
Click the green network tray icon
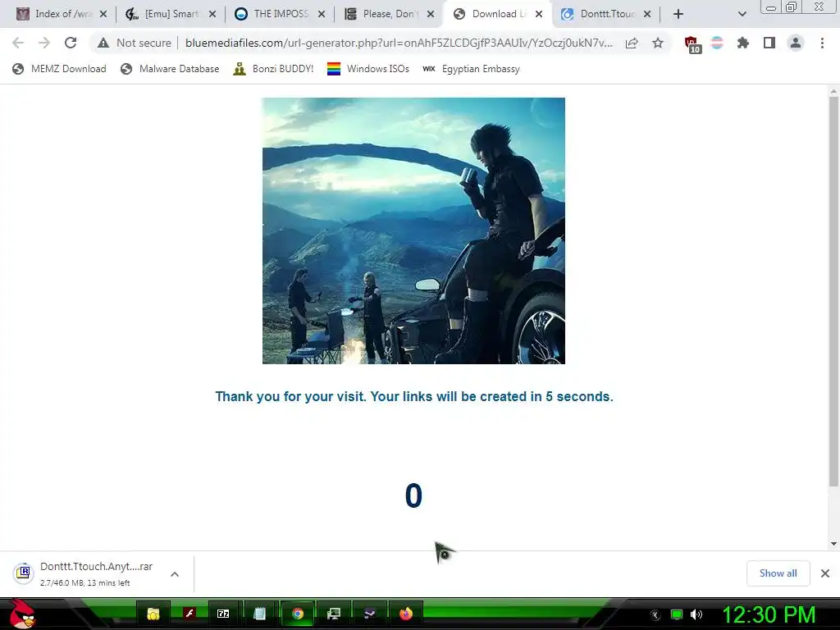coord(677,615)
